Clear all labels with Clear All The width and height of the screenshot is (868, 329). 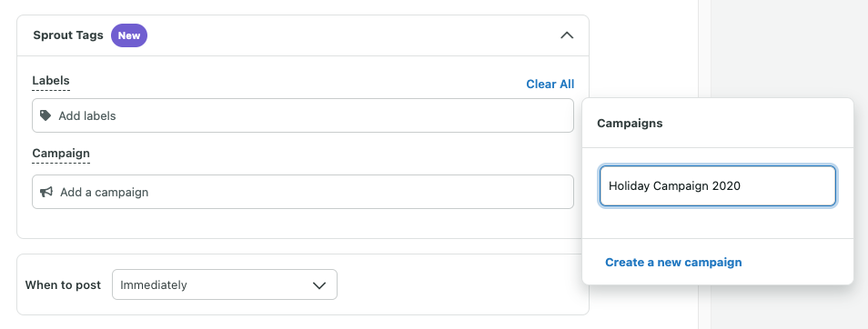pyautogui.click(x=550, y=84)
